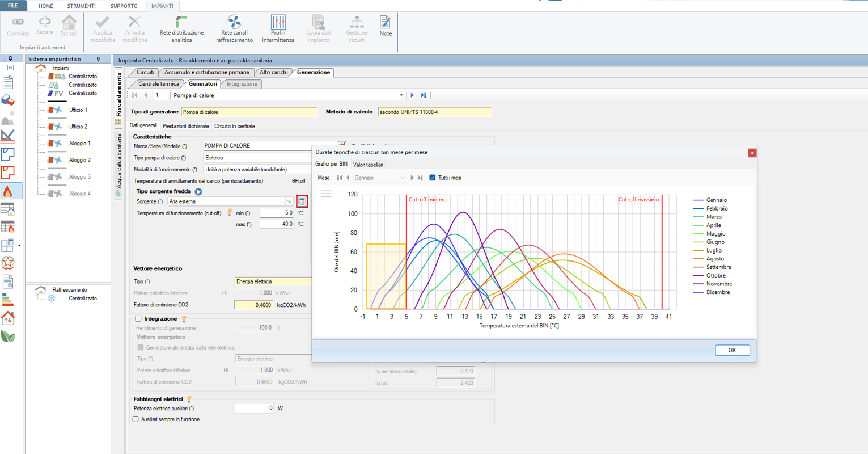Open Rete distribuzione analitica tool
This screenshot has width=868, height=454.
tap(181, 30)
